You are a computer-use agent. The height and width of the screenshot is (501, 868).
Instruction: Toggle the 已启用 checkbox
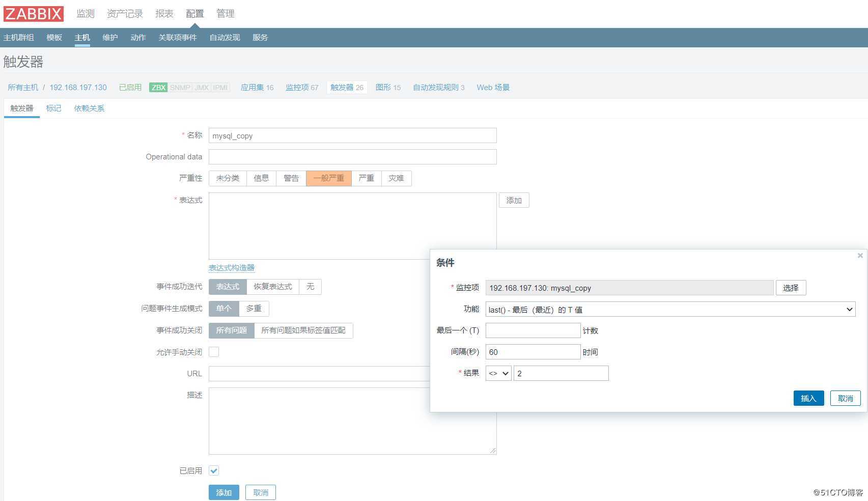tap(214, 470)
